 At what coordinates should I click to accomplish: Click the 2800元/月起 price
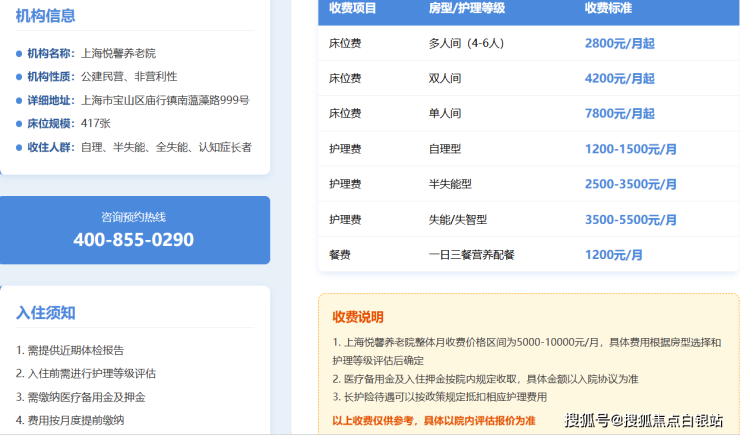[x=620, y=43]
